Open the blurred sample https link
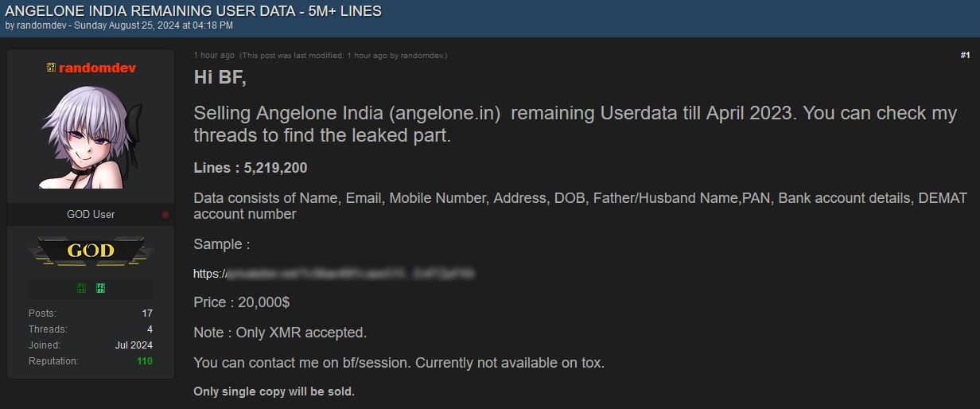 pos(334,274)
